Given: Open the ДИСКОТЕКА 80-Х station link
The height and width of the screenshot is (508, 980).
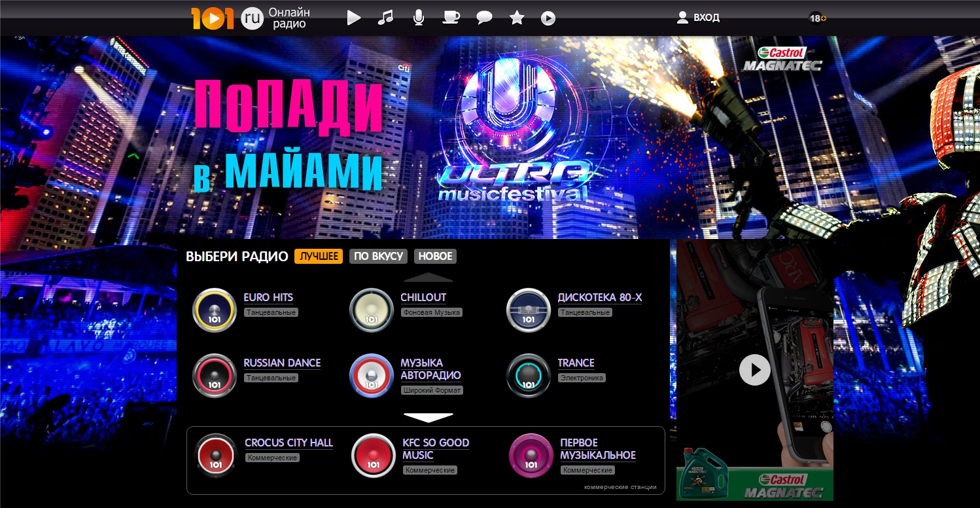Looking at the screenshot, I should (600, 297).
